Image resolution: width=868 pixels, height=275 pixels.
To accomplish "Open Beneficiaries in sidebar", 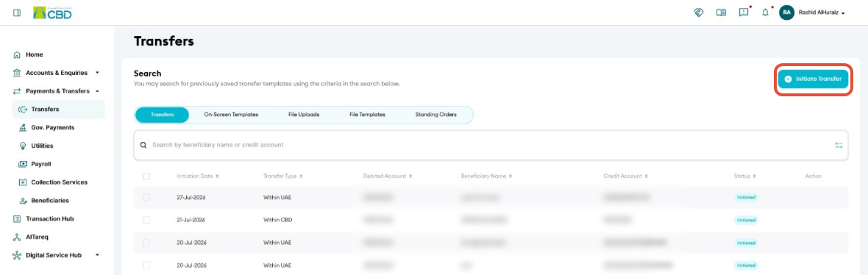I will (50, 200).
